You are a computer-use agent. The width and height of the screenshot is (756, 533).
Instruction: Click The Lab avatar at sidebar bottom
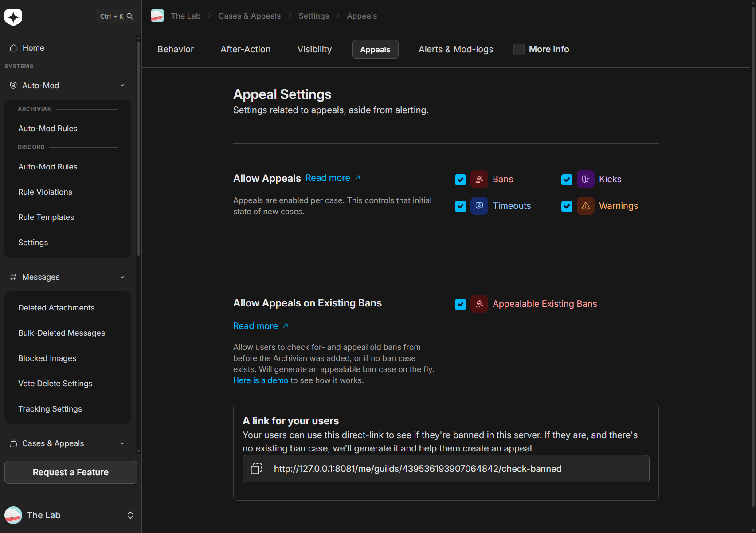click(x=13, y=515)
